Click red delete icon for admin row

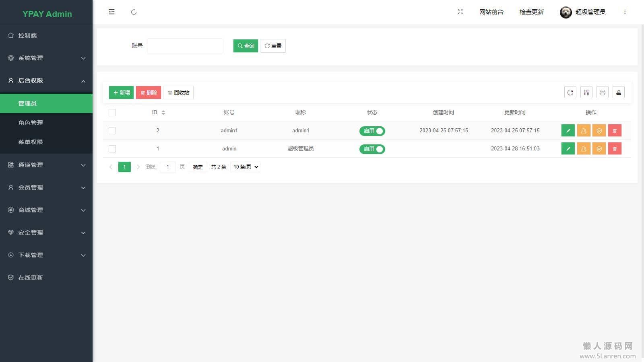(x=615, y=149)
